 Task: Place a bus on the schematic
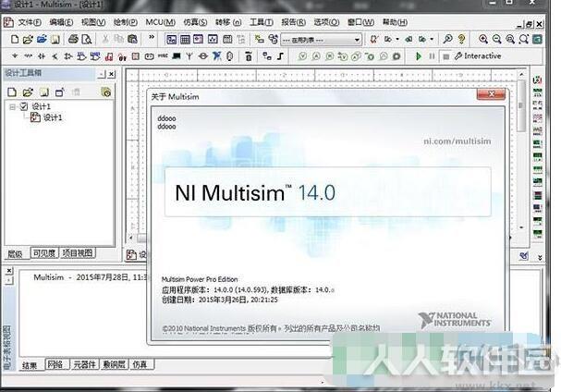pos(281,56)
